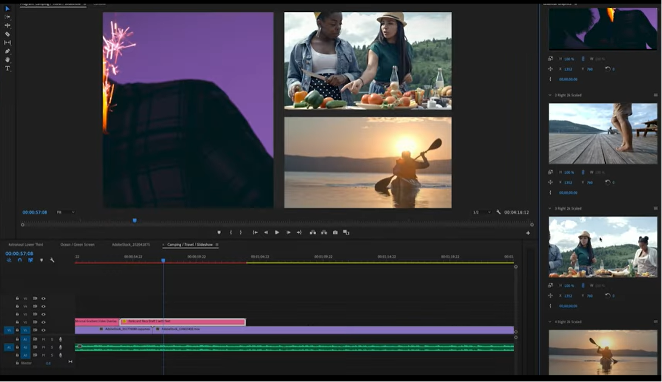This screenshot has height=382, width=662.
Task: Open the monitor zoom level Fit dropdown
Action: tap(65, 212)
